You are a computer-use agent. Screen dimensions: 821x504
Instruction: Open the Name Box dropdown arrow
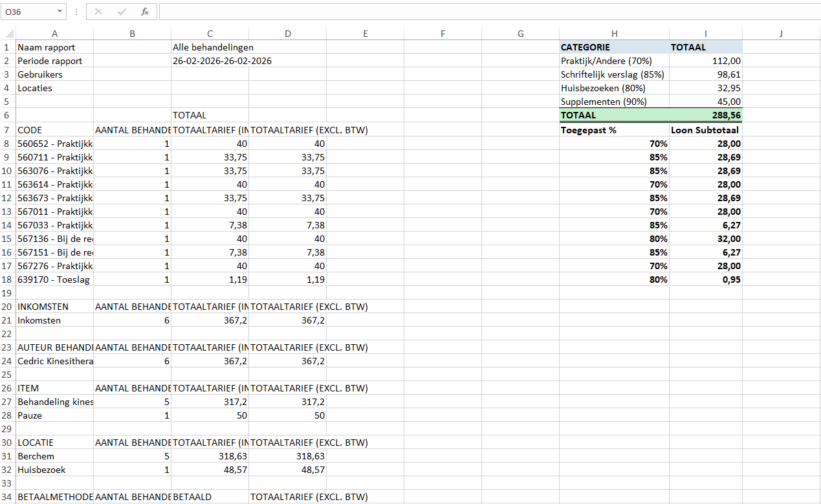[60, 12]
